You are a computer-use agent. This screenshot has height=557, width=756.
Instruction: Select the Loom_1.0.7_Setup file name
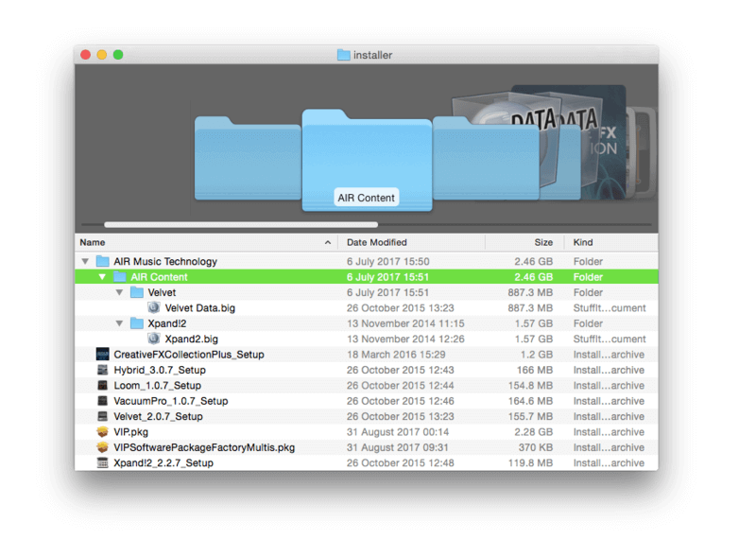157,385
